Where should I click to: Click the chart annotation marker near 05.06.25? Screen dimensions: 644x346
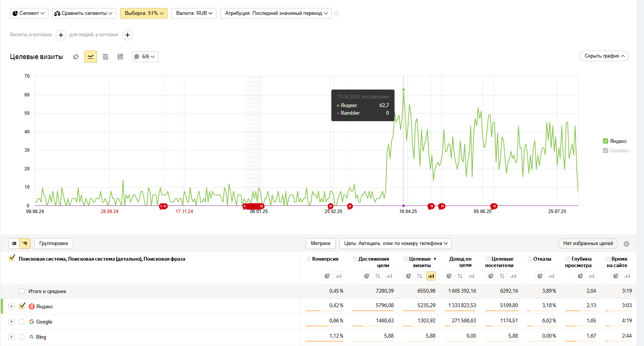click(x=494, y=206)
